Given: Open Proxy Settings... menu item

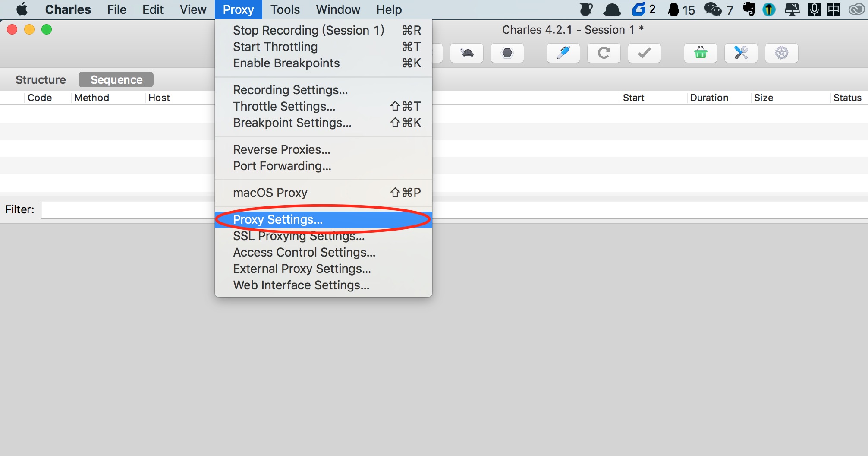Looking at the screenshot, I should [324, 219].
